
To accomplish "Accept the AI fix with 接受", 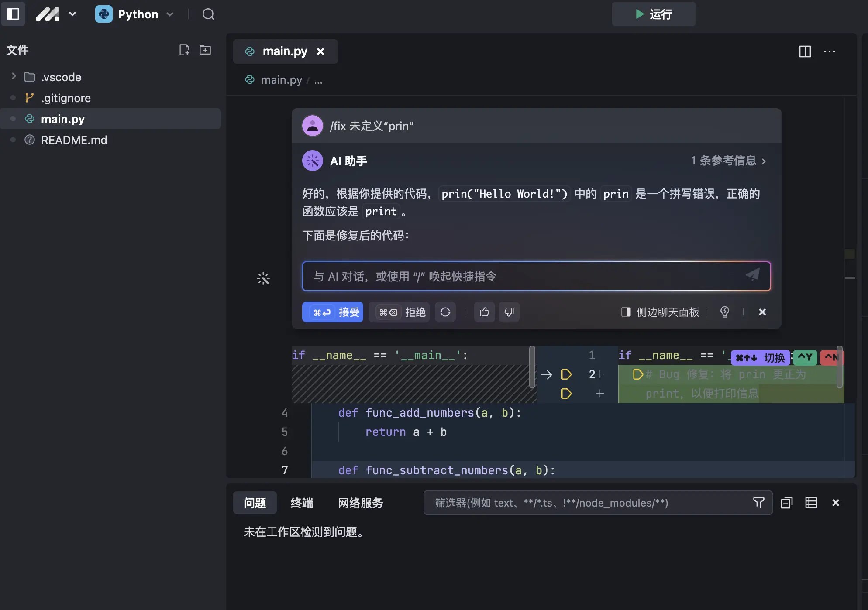I will coord(333,312).
